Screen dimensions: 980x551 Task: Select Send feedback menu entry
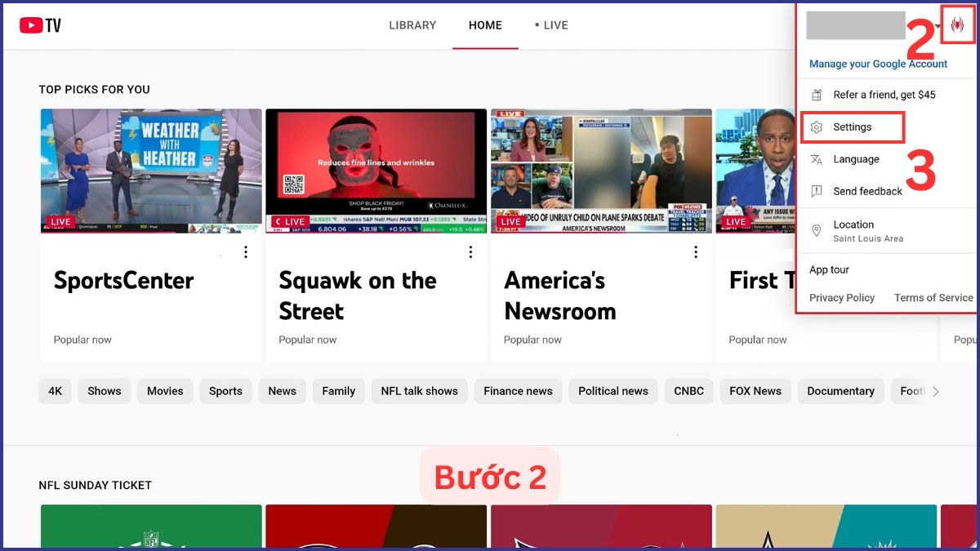point(867,191)
